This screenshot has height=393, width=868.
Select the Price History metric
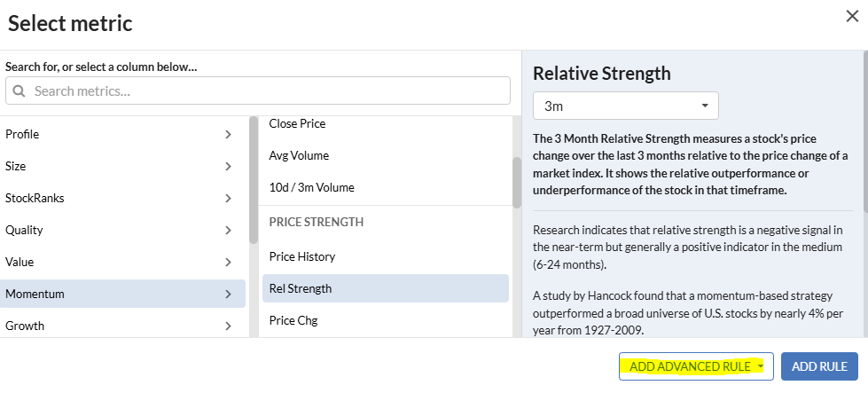(x=301, y=257)
